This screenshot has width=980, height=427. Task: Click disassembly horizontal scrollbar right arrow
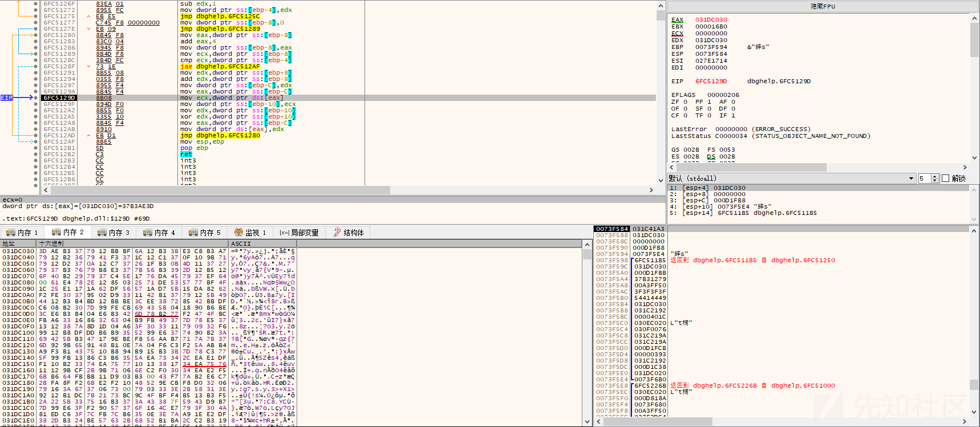tap(652, 190)
